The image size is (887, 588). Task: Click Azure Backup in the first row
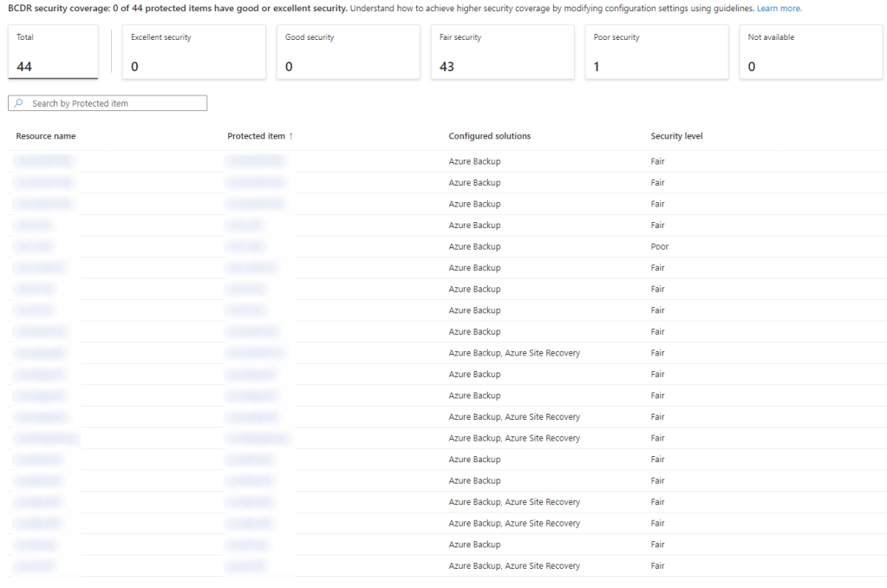click(474, 161)
